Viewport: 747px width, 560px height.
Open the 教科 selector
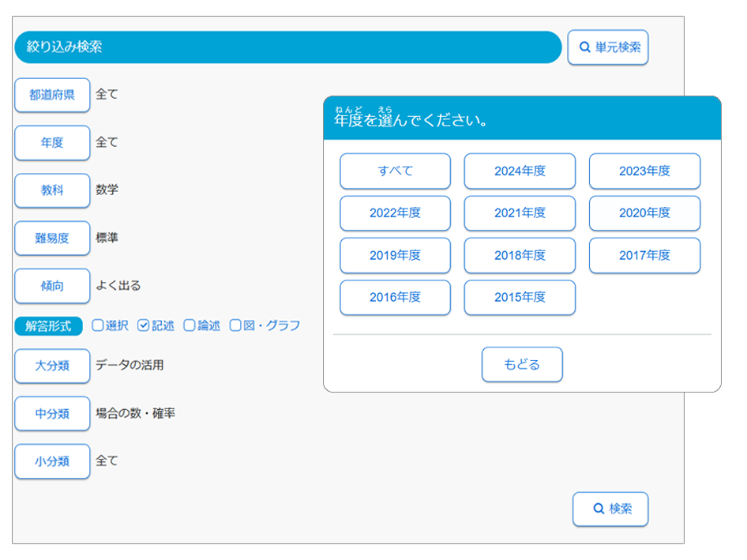(52, 190)
